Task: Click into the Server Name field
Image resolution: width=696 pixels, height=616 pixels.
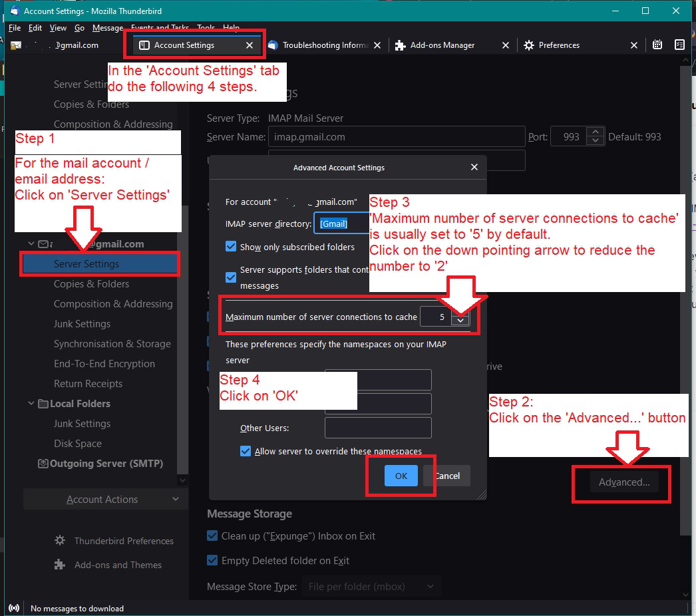Action: pyautogui.click(x=397, y=136)
